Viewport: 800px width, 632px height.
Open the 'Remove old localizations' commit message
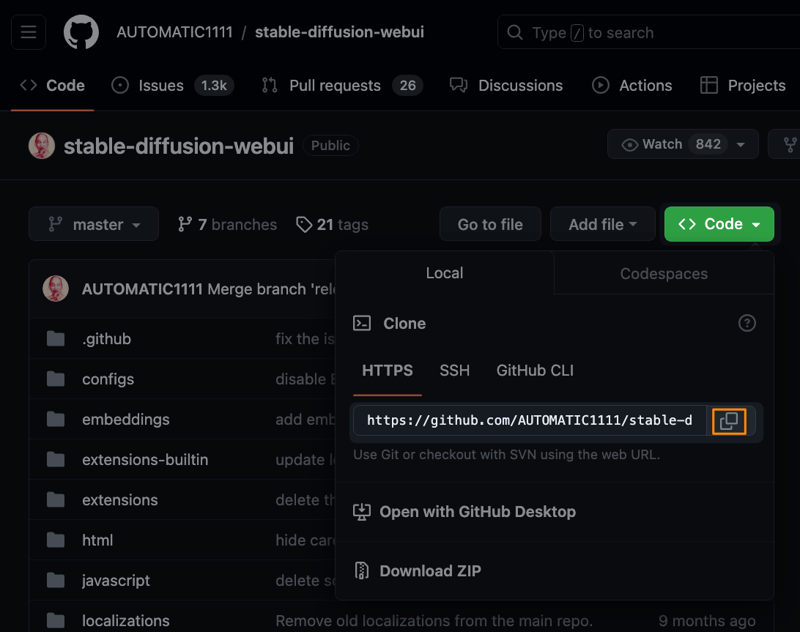coord(434,621)
